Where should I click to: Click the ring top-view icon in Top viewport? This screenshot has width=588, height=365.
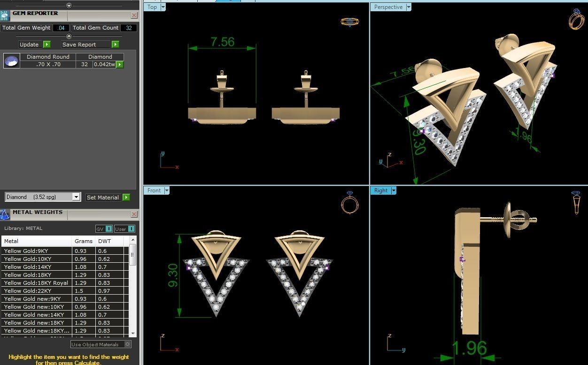click(x=350, y=22)
